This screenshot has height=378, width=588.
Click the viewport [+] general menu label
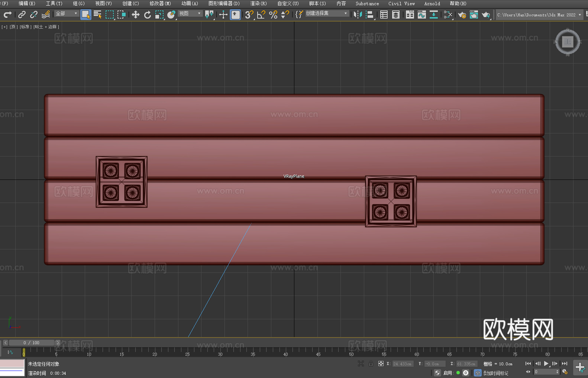pos(4,27)
